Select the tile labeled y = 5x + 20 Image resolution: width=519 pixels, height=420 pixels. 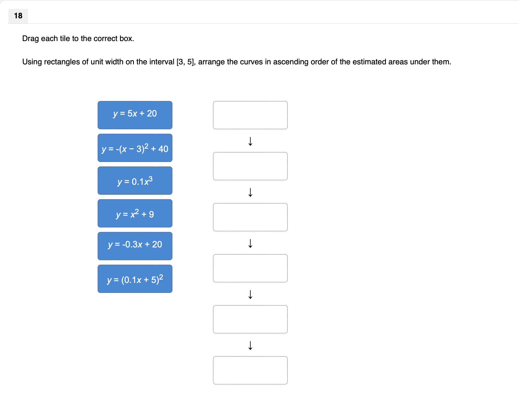point(135,115)
